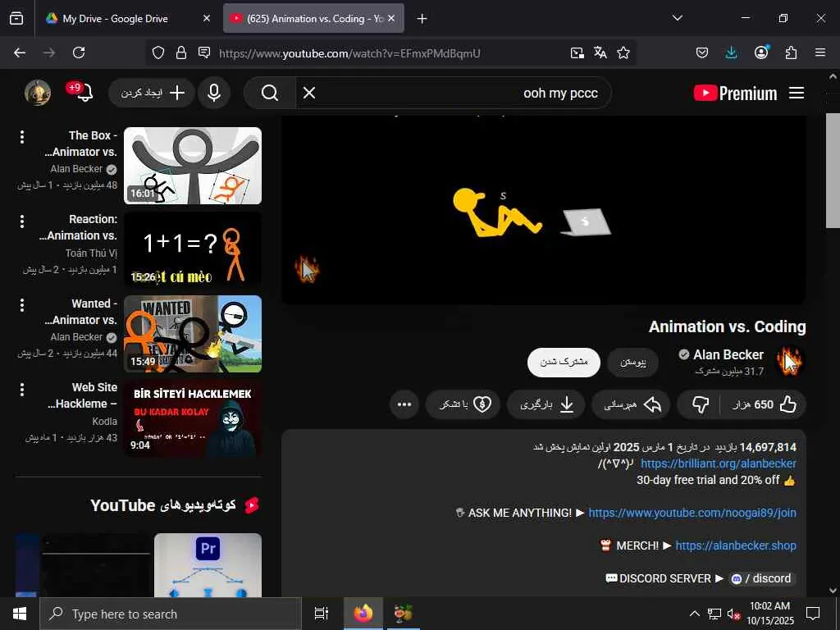Click Type here to search taskbar box
This screenshot has height=630, width=840.
171,614
